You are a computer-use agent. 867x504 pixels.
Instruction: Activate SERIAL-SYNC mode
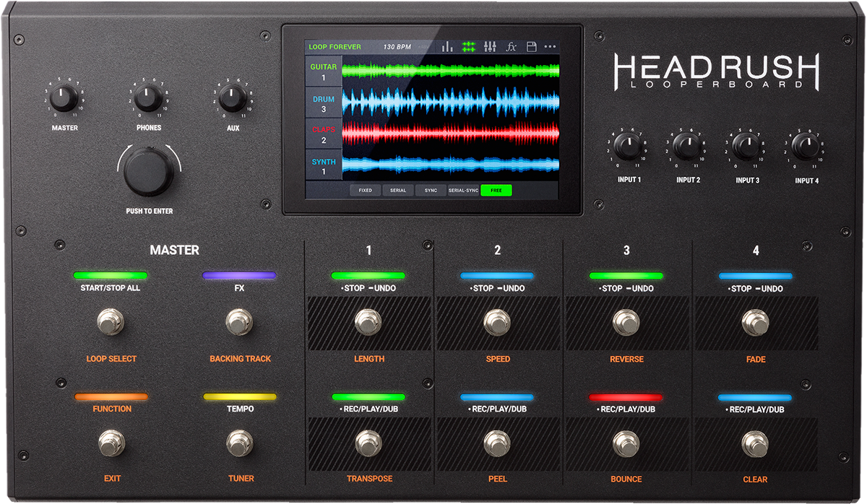click(464, 190)
